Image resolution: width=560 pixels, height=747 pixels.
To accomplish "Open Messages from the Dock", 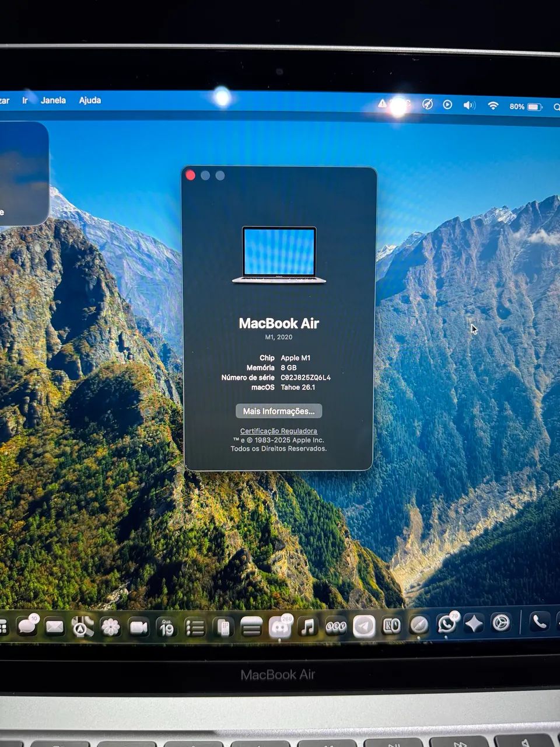I will click(27, 626).
